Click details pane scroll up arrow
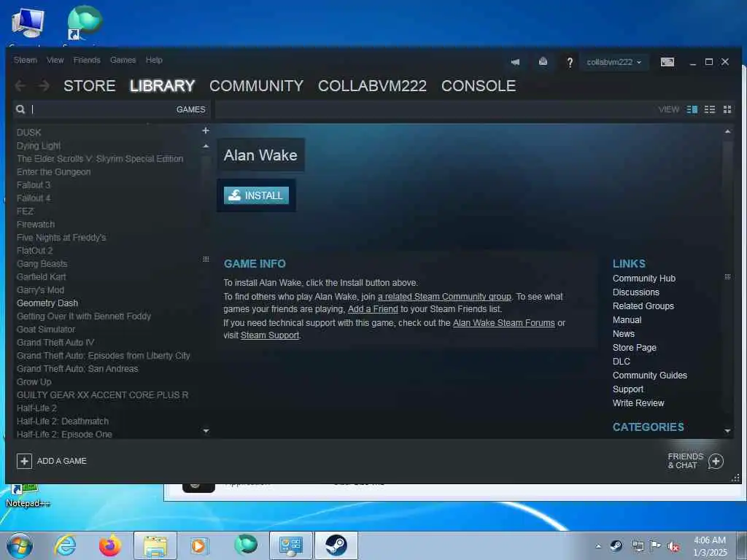The image size is (747, 560). point(727,131)
